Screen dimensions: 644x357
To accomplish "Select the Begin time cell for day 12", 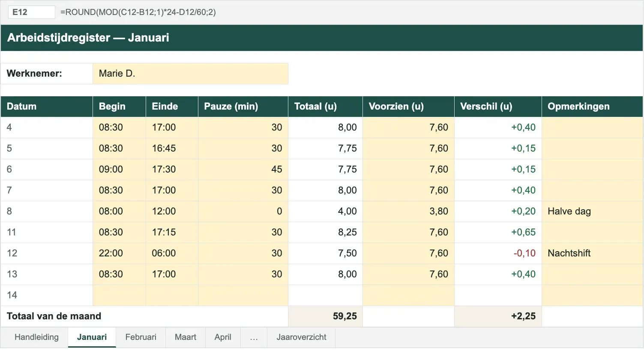I will point(119,253).
